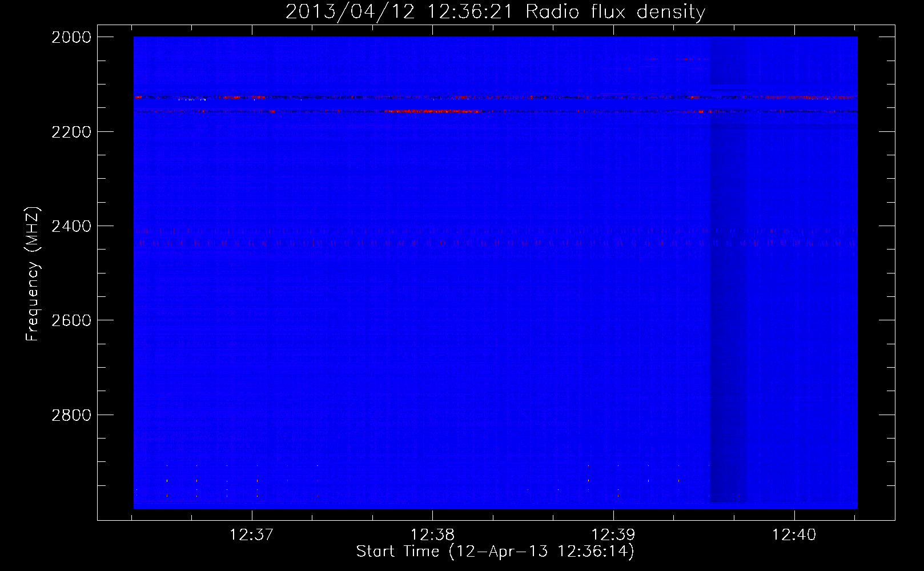
Task: Click the "Frequency (MHZ)" axis label
Action: click(x=33, y=274)
